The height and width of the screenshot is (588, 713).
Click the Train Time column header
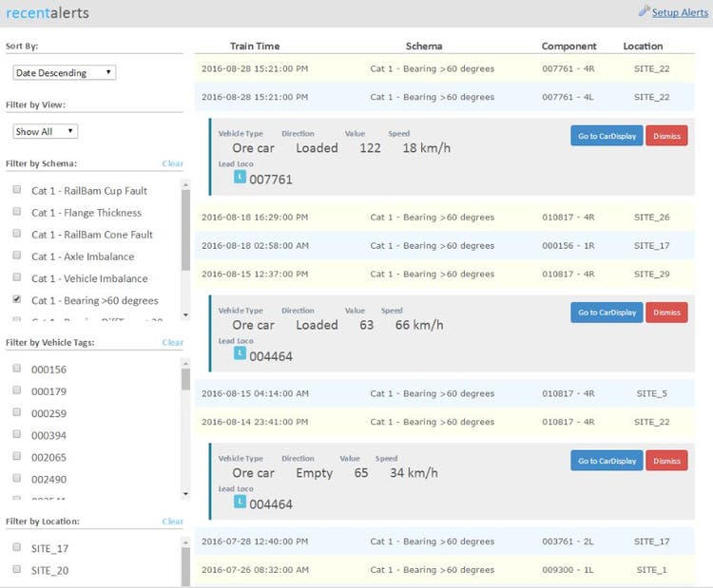pyautogui.click(x=255, y=46)
